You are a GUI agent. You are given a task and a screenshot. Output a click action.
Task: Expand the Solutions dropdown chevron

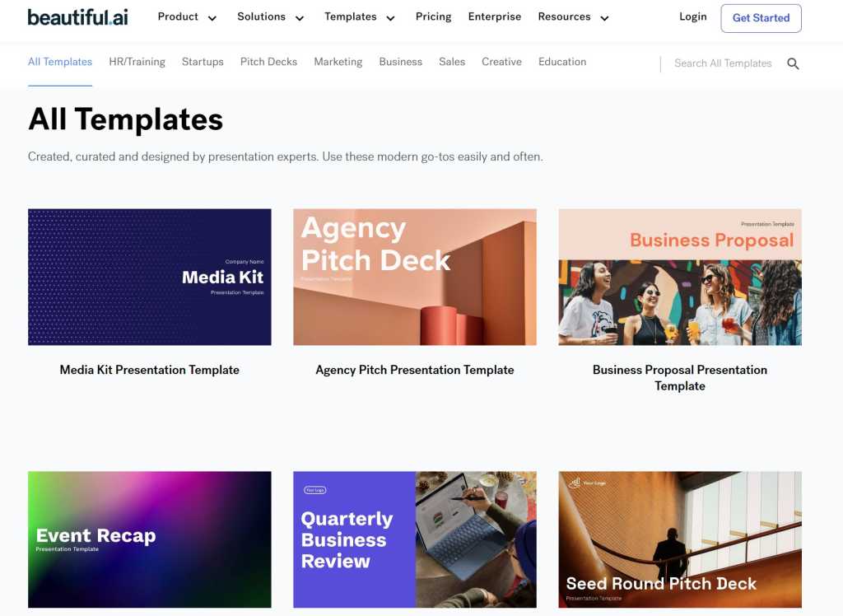pos(300,18)
